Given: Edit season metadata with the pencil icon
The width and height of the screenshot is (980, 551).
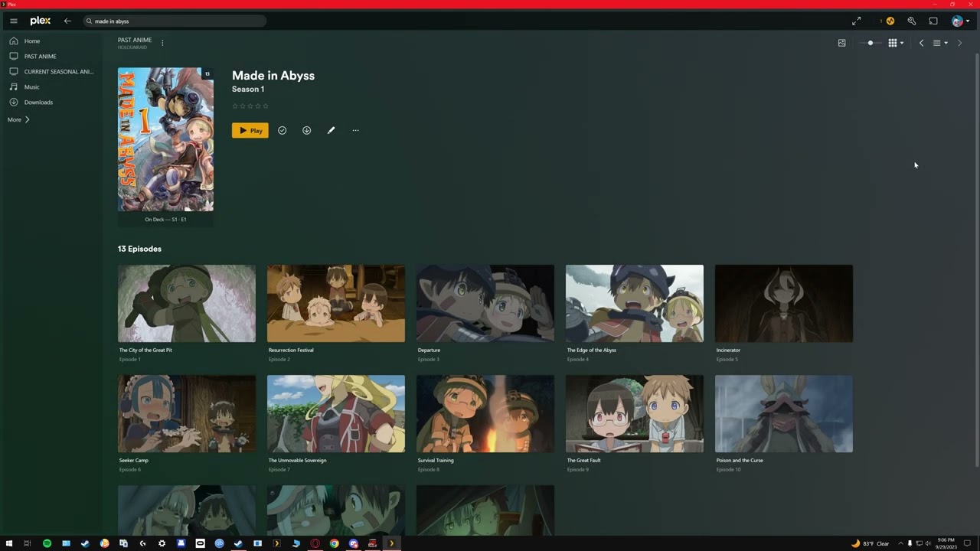Looking at the screenshot, I should 331,130.
